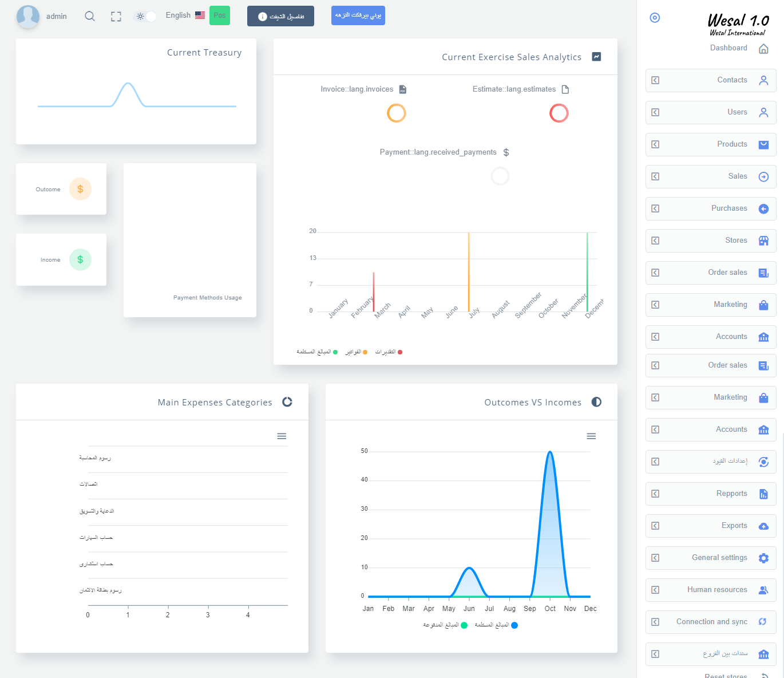This screenshot has height=678, width=784.
Task: Toggle the light/dark theme switch
Action: [145, 17]
